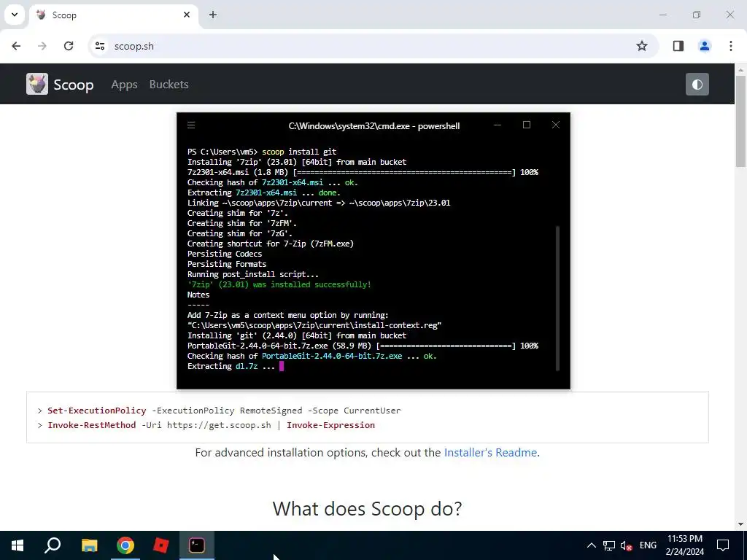Open the Chrome profile avatar
The width and height of the screenshot is (747, 560).
pyautogui.click(x=704, y=46)
